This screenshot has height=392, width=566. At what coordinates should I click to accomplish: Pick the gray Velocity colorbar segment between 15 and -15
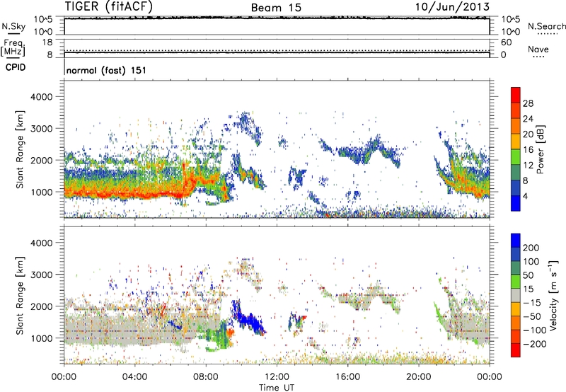pyautogui.click(x=516, y=295)
